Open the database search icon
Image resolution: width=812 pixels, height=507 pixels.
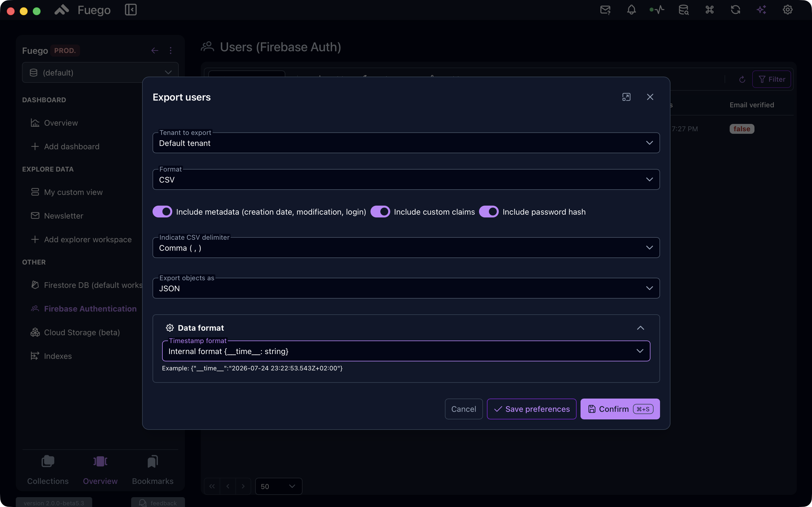tap(683, 10)
